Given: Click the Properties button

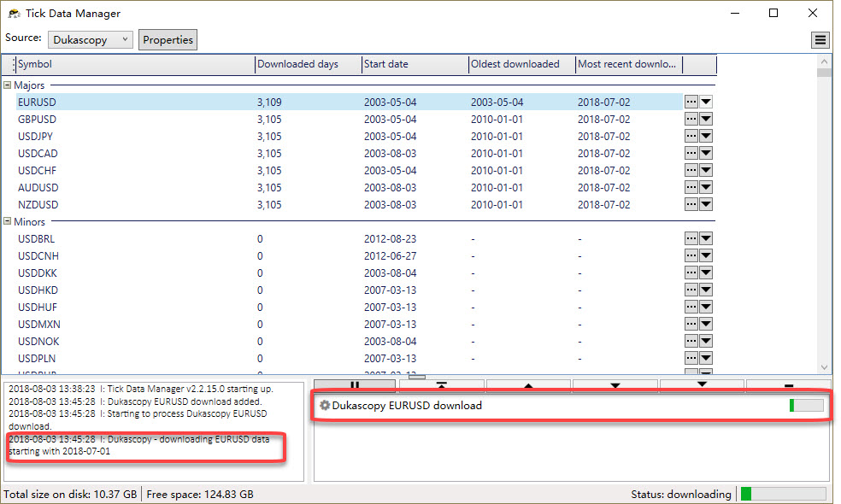Looking at the screenshot, I should [168, 39].
